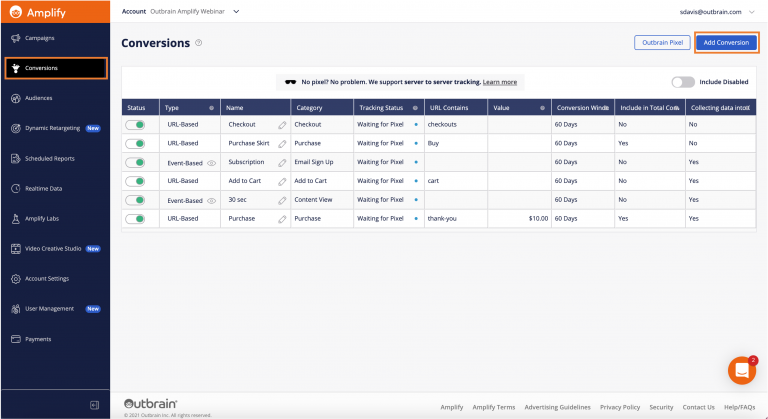Click the Tracking Status column info icon
This screenshot has width=768, height=419.
tap(415, 108)
